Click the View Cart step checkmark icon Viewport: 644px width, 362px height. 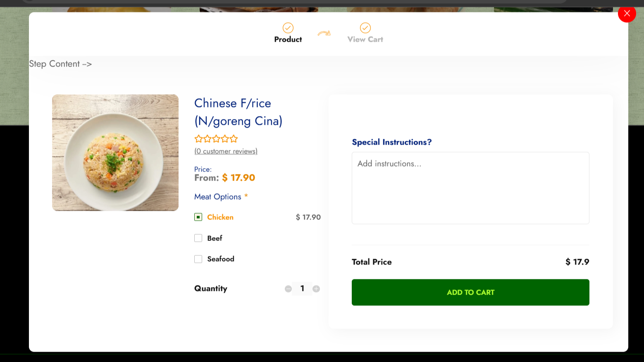point(365,28)
